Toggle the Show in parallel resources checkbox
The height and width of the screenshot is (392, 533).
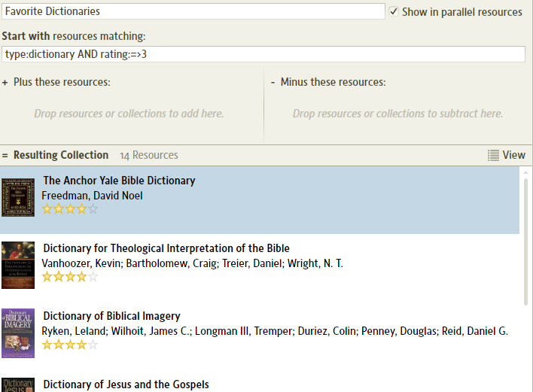pos(394,12)
